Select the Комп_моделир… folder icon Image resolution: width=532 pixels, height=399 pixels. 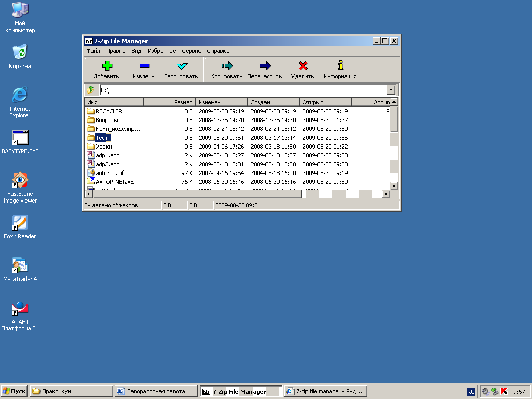click(x=90, y=129)
